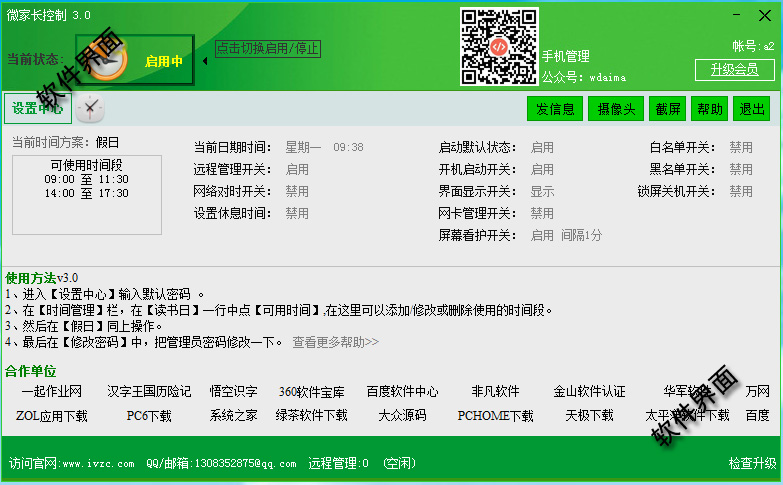Open the PCHOME下载 partner link
The width and height of the screenshot is (783, 485).
[x=495, y=416]
